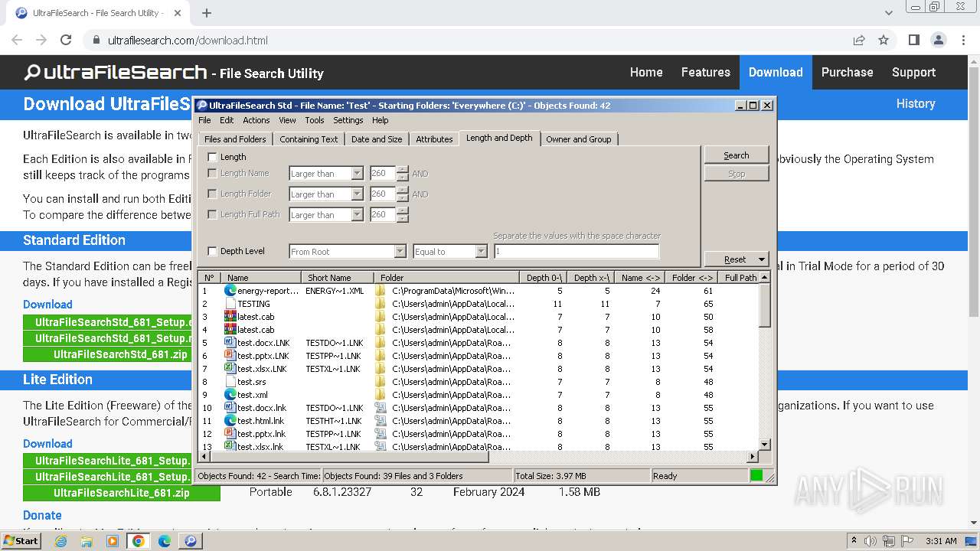Select Excel icon of test.xlsx.LNK row 7

pos(230,369)
